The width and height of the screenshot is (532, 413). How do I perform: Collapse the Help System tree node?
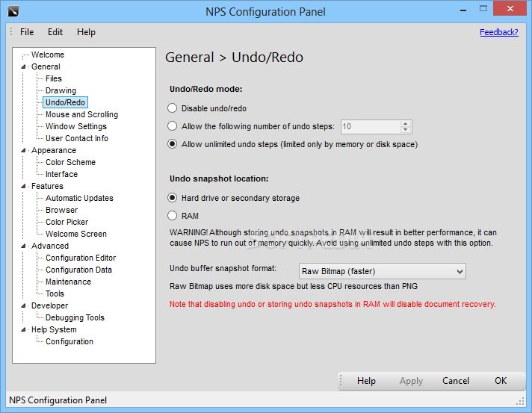pyautogui.click(x=23, y=329)
